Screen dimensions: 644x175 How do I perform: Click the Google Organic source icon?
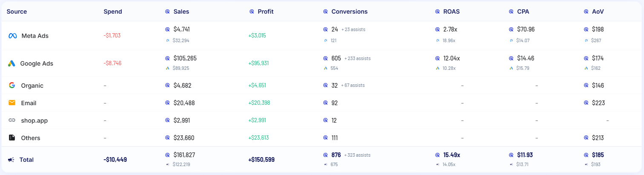point(12,85)
